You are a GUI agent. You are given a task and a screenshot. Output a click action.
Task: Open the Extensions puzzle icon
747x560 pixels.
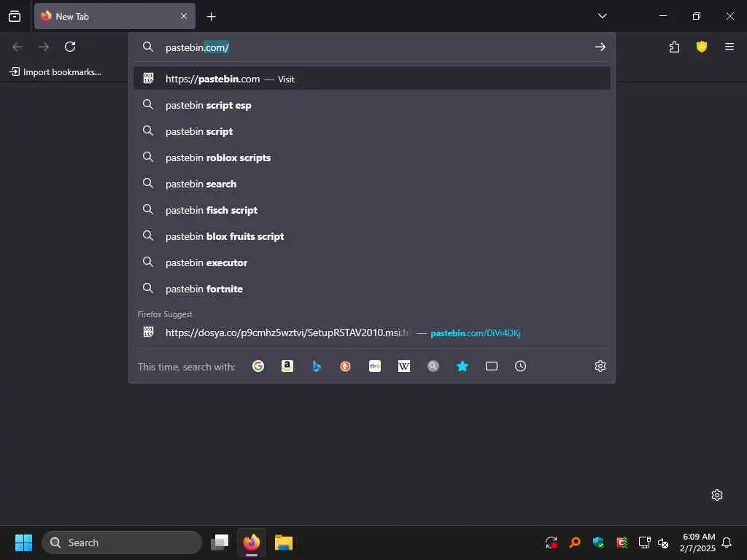coord(674,47)
